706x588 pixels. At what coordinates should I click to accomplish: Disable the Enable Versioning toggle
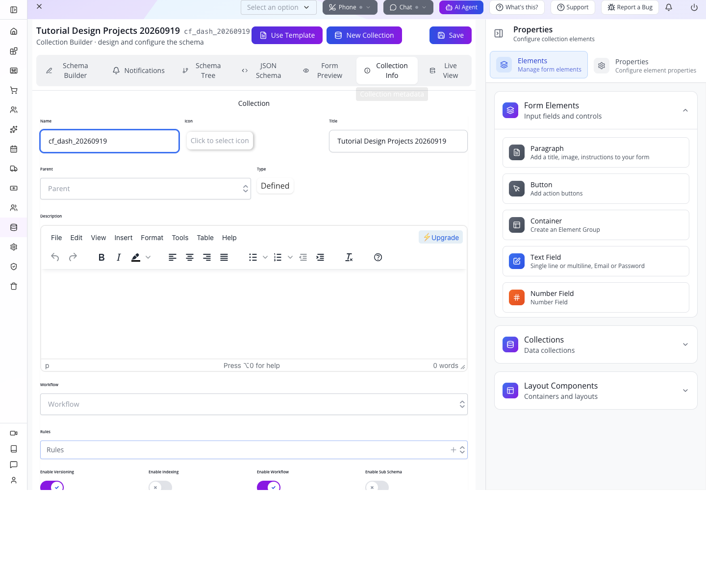coord(52,486)
